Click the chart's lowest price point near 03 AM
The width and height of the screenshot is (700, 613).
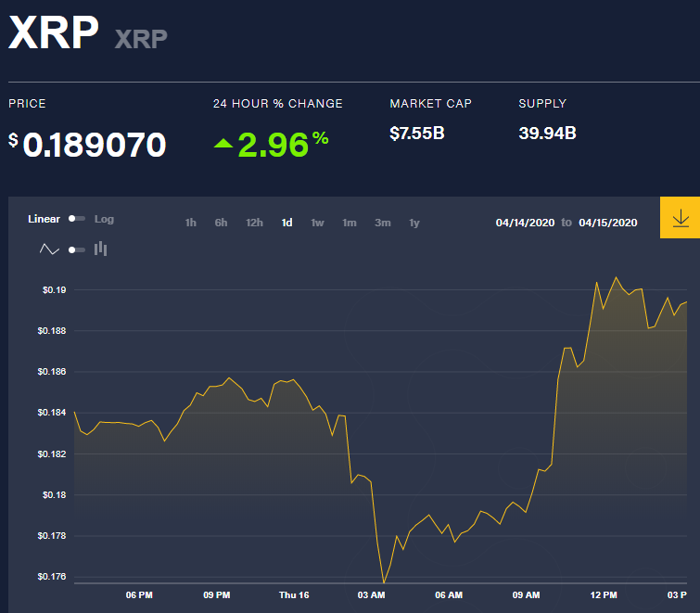384,582
